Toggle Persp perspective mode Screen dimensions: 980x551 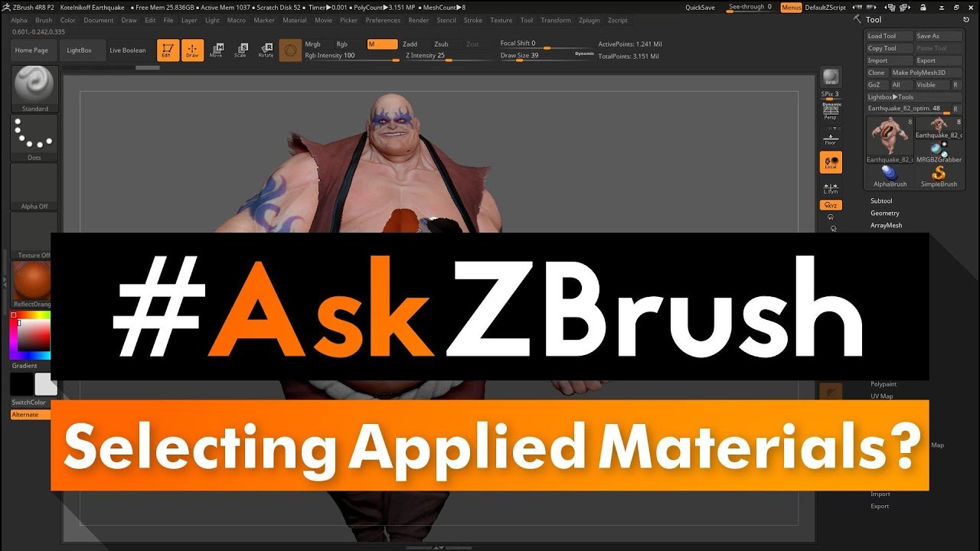(831, 112)
